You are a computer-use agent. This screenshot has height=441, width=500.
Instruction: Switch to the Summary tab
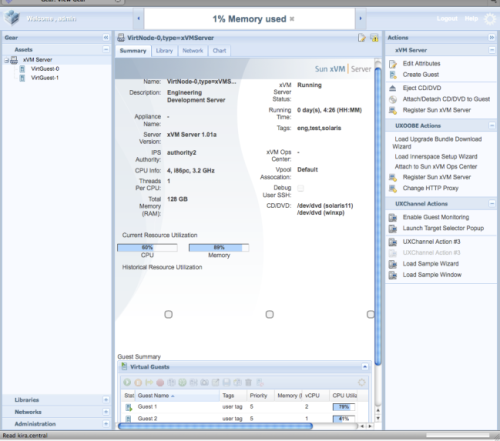click(x=133, y=51)
